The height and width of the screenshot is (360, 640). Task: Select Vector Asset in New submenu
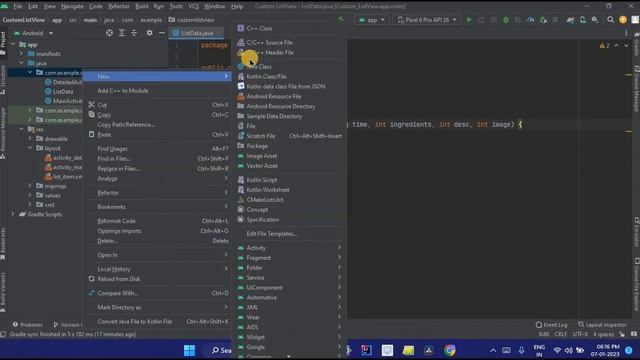[289, 166]
